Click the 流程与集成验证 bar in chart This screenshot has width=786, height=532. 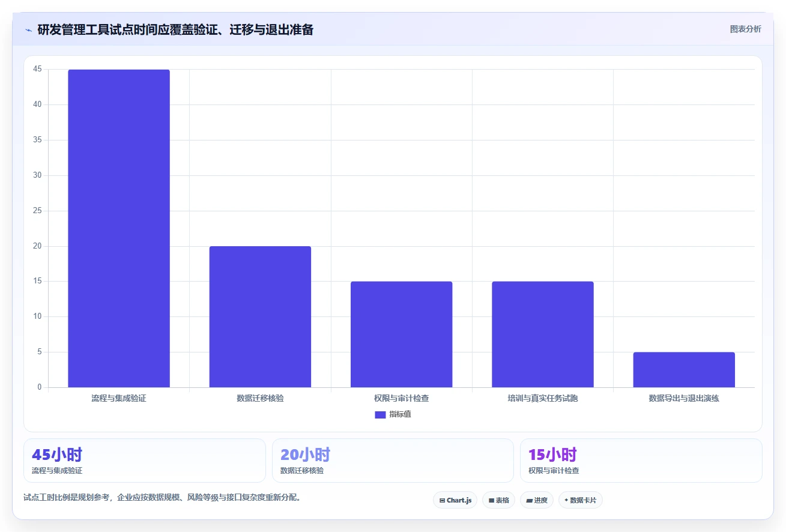point(119,228)
